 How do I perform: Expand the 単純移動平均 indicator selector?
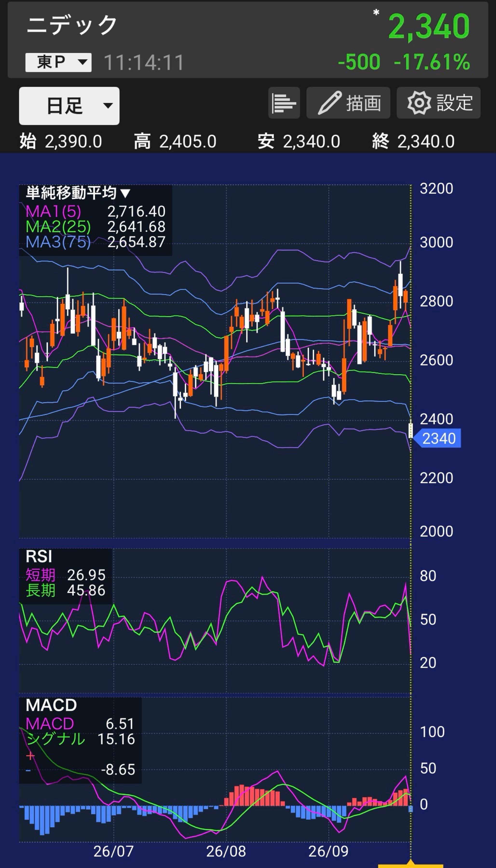point(78,193)
